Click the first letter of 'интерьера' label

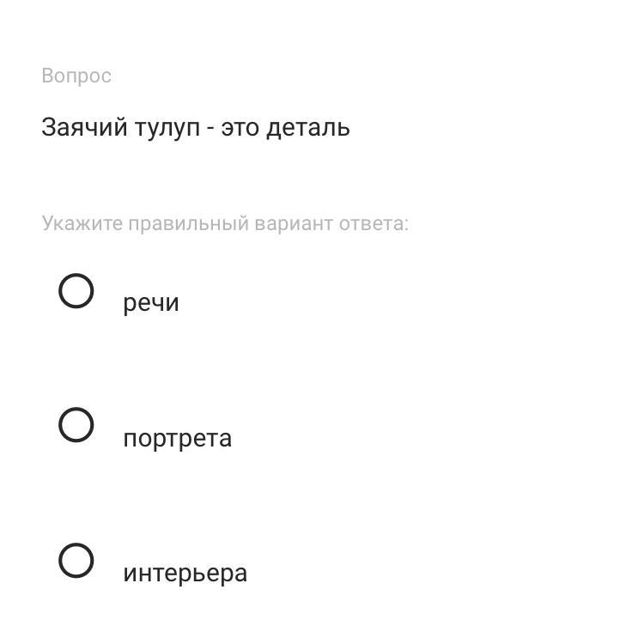coord(130,574)
